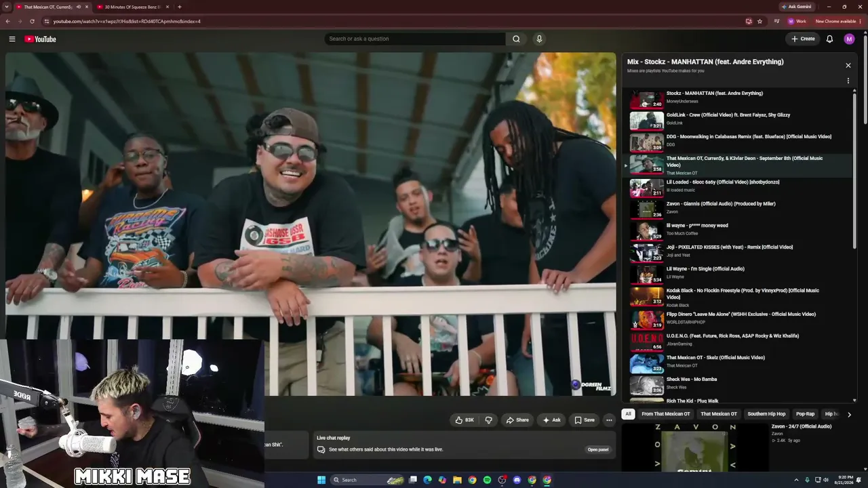Open Microsoft Edge from the taskbar
The image size is (868, 488).
427,480
